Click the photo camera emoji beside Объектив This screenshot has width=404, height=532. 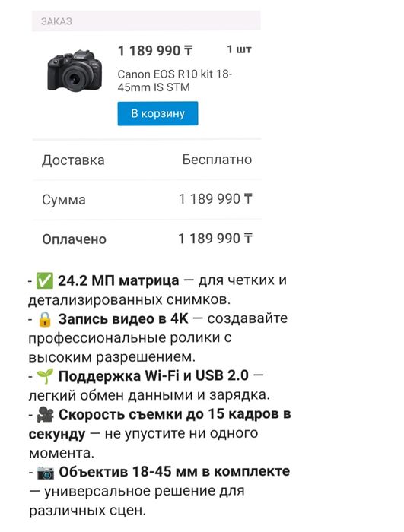click(46, 472)
